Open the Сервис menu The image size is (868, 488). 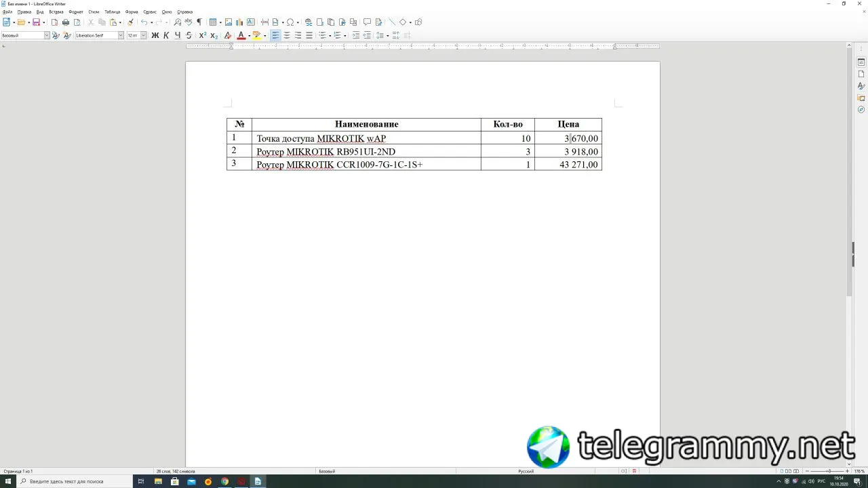(150, 12)
